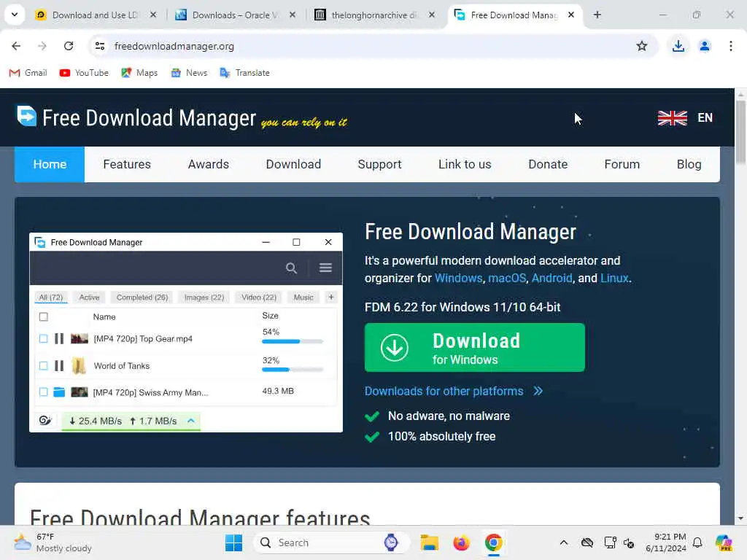Follow the macOS platform link
The image size is (747, 560).
pos(507,278)
